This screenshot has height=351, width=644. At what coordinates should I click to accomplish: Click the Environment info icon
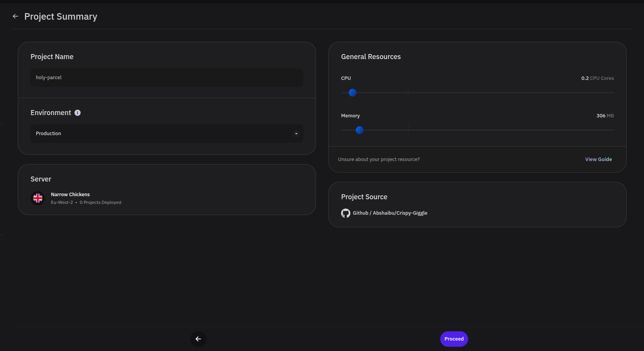pyautogui.click(x=78, y=113)
